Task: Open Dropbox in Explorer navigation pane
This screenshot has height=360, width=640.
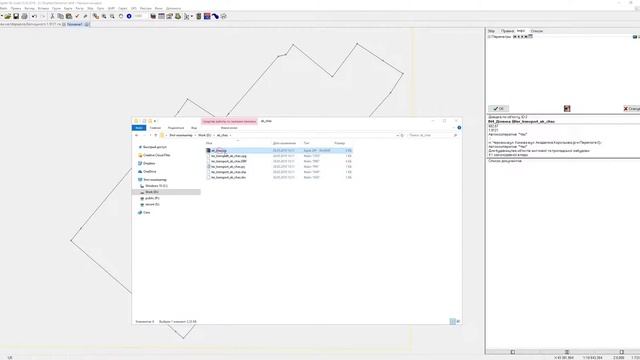Action: coord(149,163)
